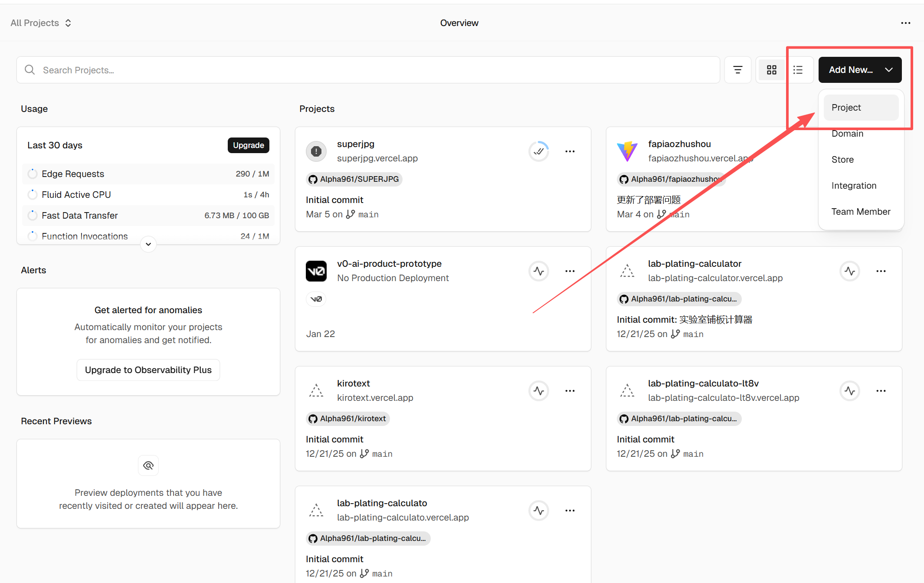Expand the usage list chevron
The height and width of the screenshot is (583, 924).
tap(148, 244)
